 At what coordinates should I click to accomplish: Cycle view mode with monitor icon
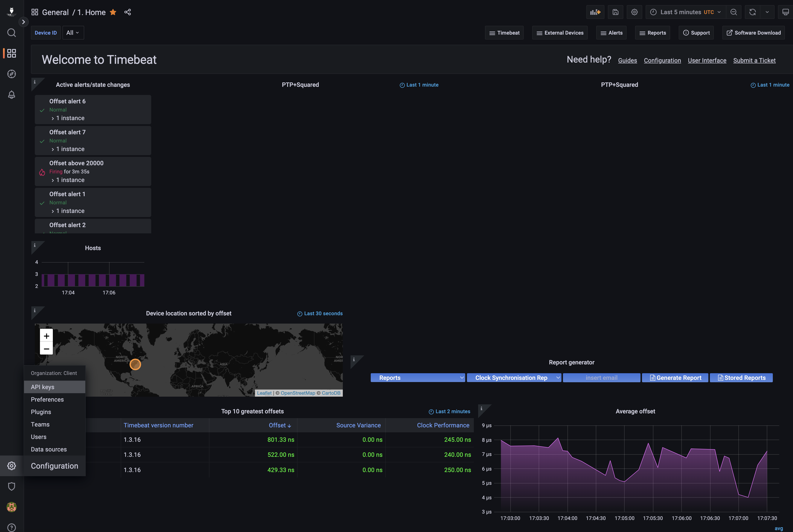pos(785,12)
